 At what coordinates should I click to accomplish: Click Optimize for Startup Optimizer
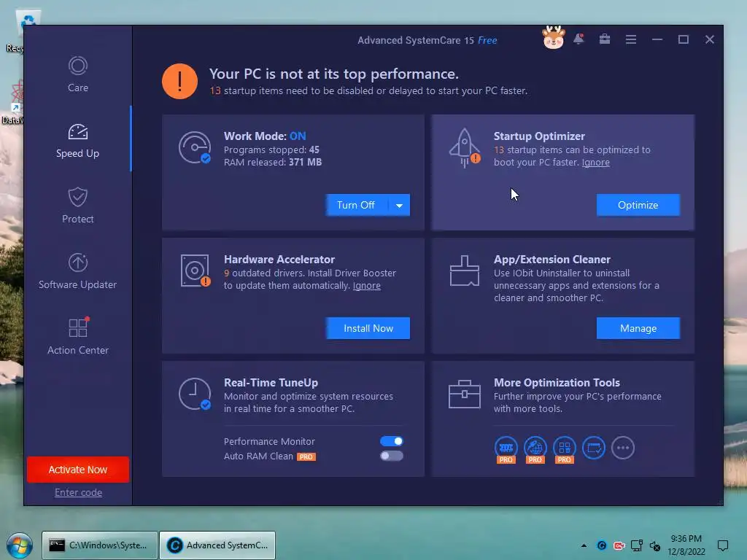click(x=638, y=205)
